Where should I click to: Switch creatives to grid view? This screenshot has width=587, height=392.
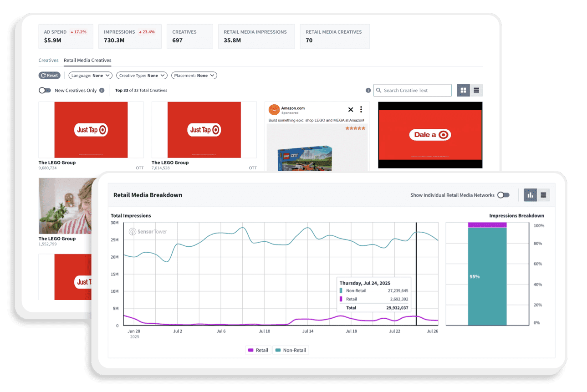[x=463, y=90]
